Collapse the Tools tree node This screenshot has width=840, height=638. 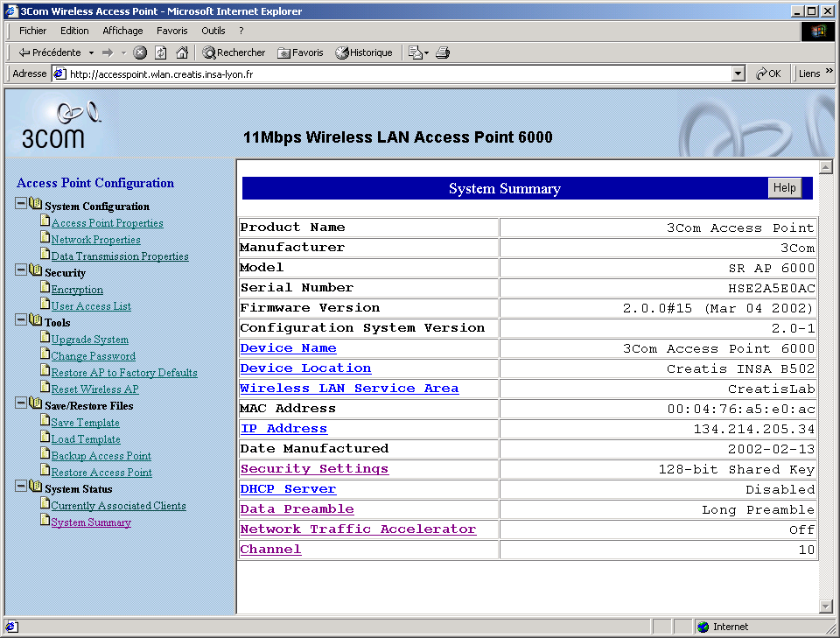pyautogui.click(x=20, y=319)
